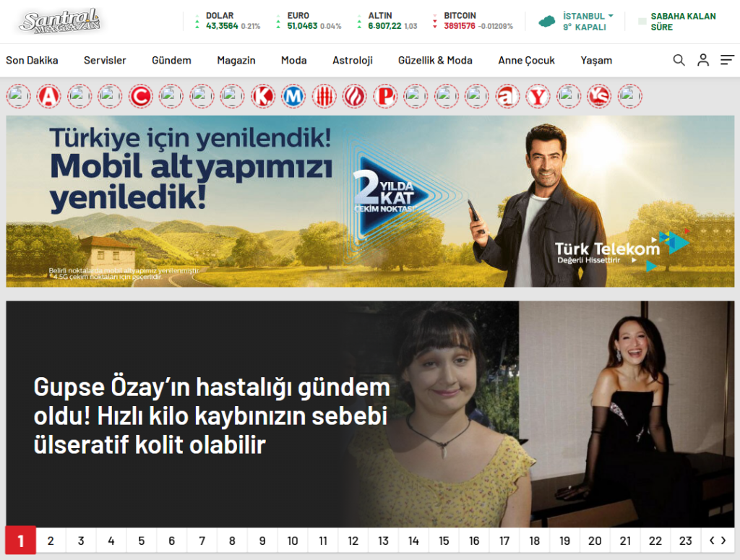Click the red circular 'C' newspaper icon

141,95
